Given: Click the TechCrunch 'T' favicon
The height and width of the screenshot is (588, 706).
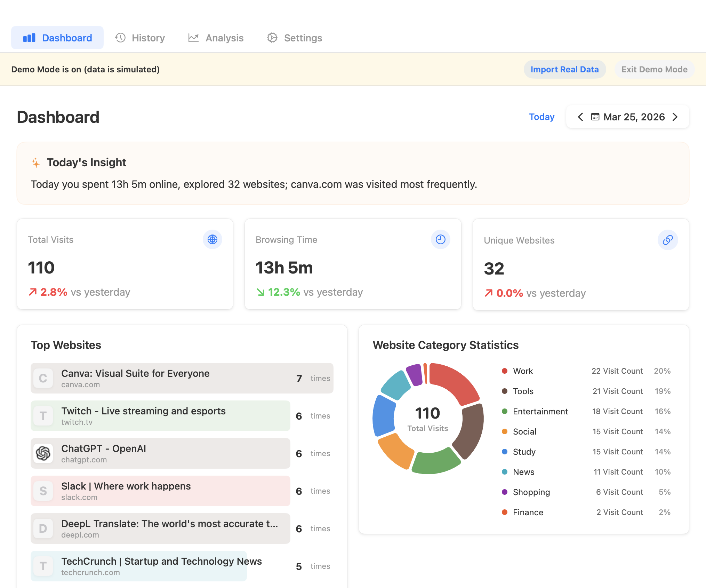Looking at the screenshot, I should tap(43, 566).
